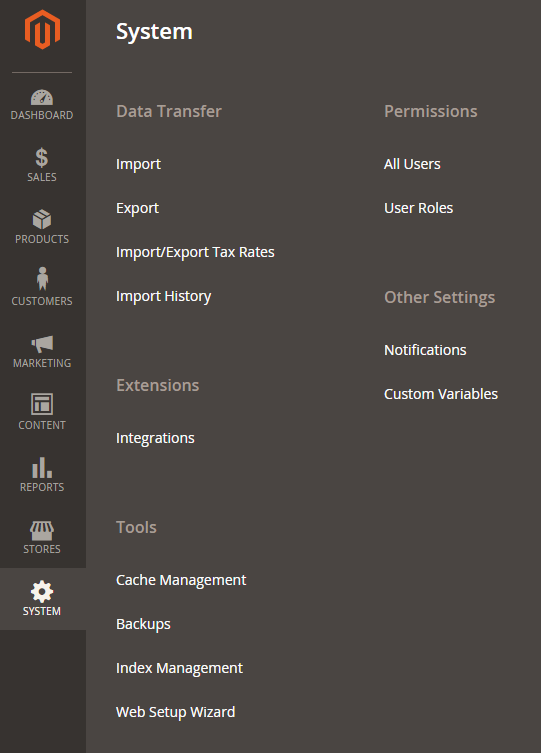Select the Products box icon

(42, 219)
